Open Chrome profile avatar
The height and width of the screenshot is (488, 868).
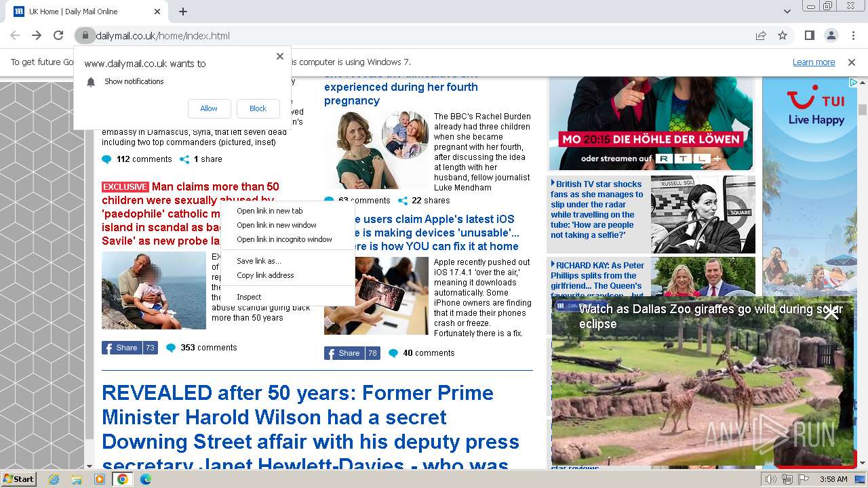(x=831, y=35)
